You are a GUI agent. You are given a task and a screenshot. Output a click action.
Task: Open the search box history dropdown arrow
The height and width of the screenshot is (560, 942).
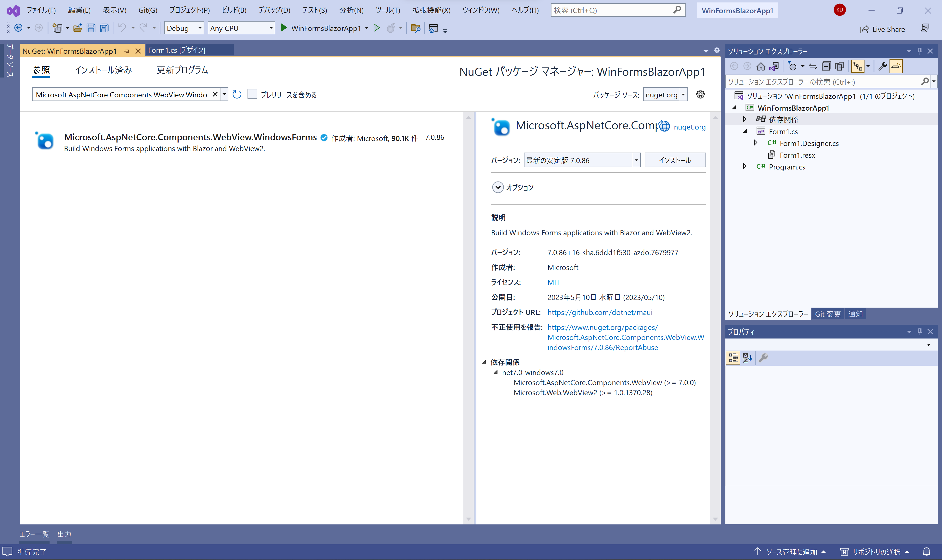tap(224, 94)
